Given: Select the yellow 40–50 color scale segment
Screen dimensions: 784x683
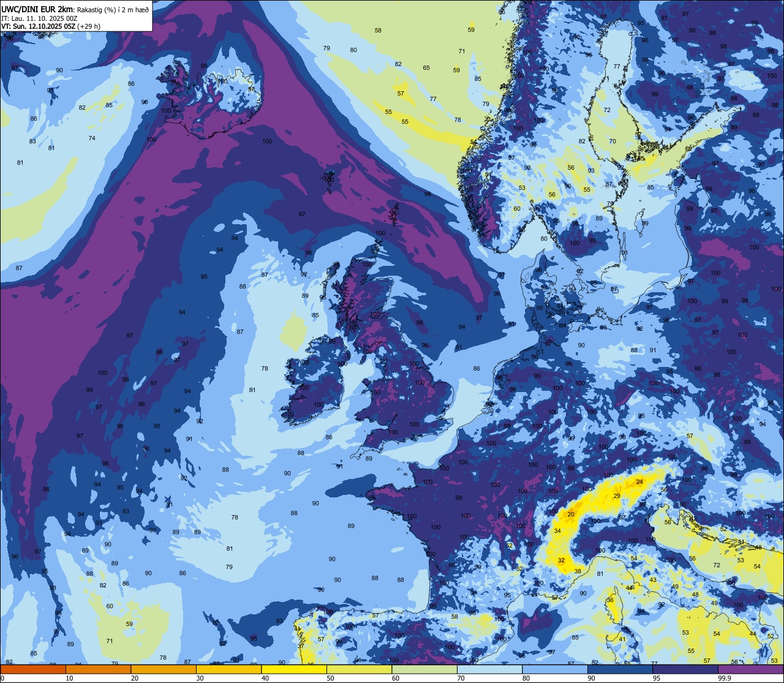Looking at the screenshot, I should tap(293, 669).
